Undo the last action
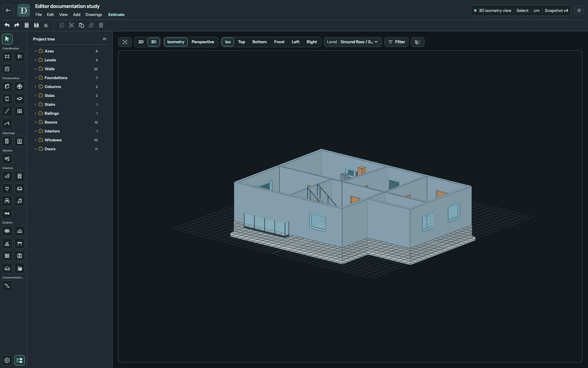Screen dimensions: 588x368 [x=7, y=25]
